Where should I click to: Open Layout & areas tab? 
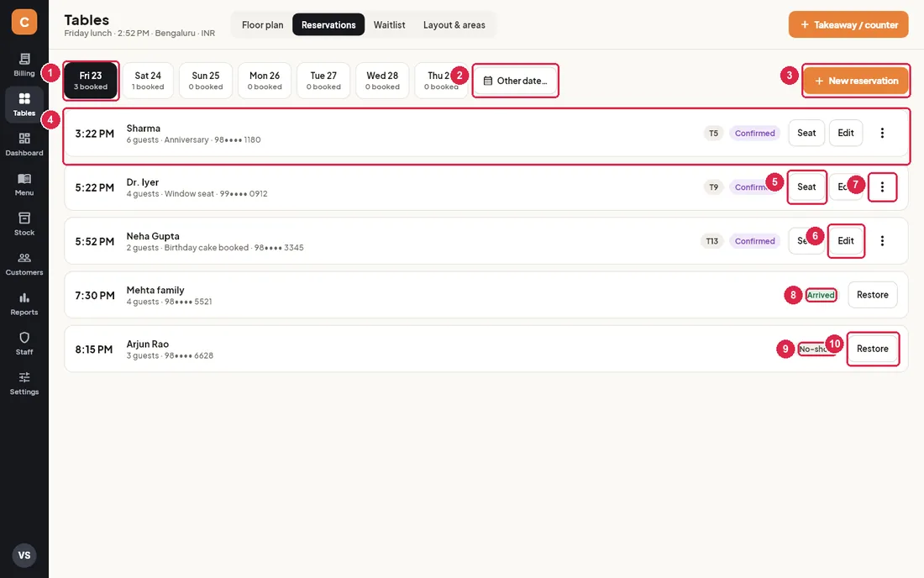454,24
